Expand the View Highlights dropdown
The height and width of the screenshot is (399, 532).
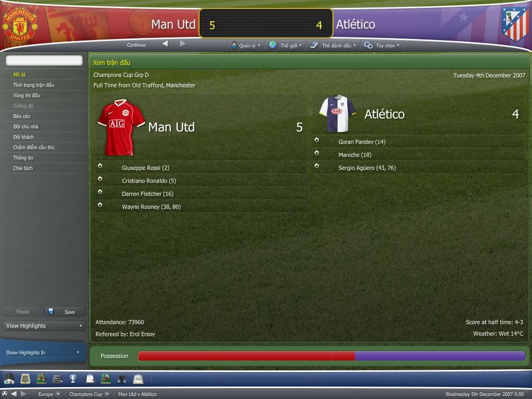[x=44, y=326]
